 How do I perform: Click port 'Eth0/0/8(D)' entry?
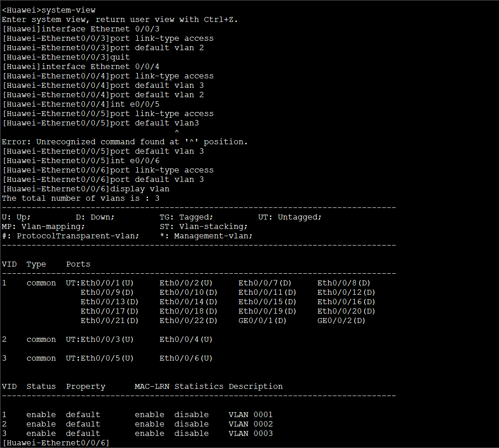[x=344, y=283]
